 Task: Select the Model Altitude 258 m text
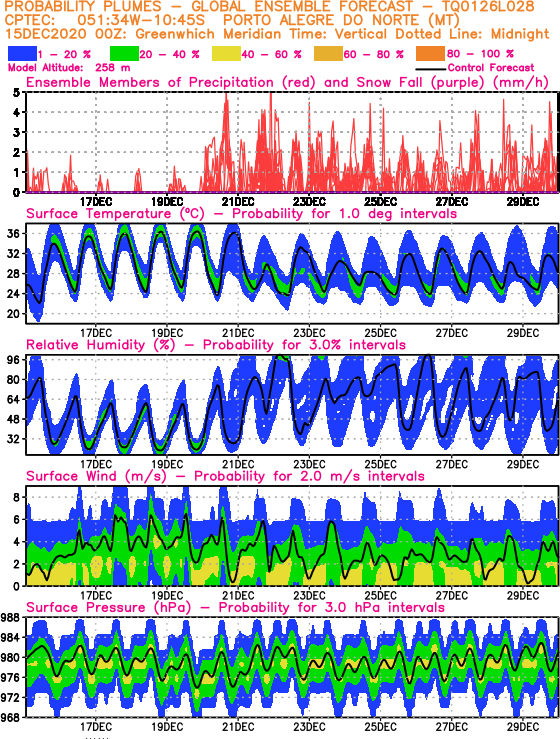pos(69,68)
